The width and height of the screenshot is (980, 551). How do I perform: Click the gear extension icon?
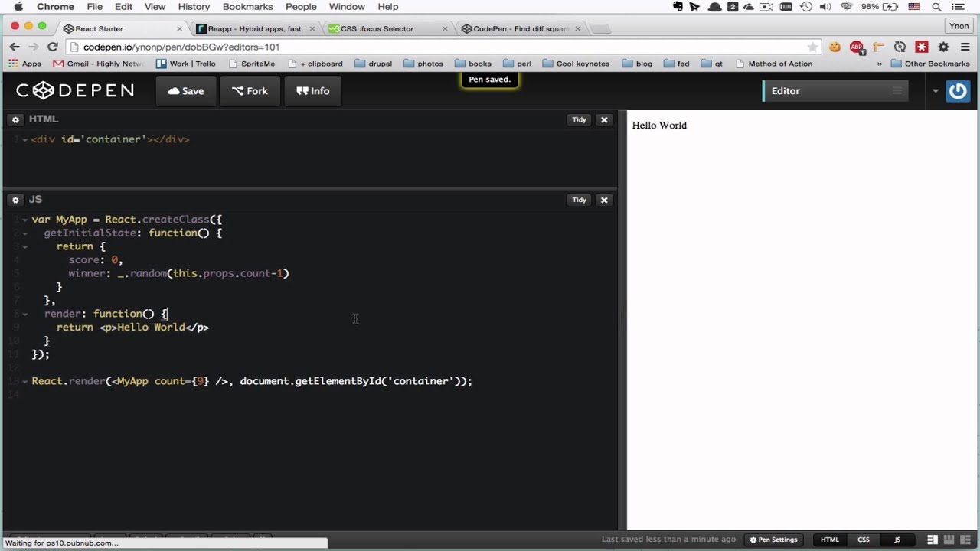pos(943,47)
